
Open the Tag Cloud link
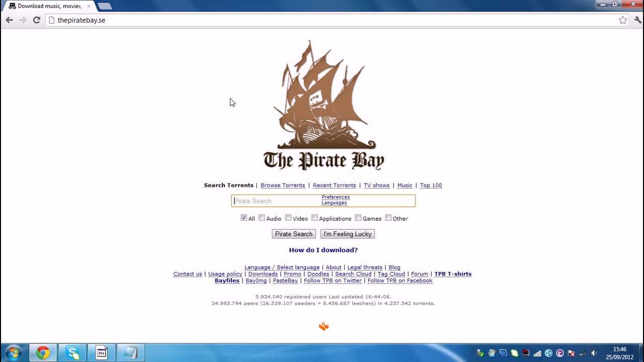click(391, 274)
